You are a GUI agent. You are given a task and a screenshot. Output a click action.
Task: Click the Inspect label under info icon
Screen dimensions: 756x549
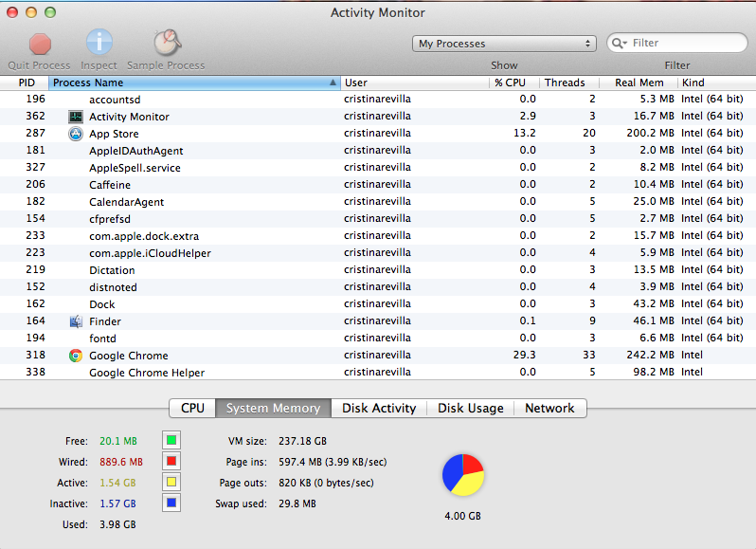pyautogui.click(x=99, y=65)
